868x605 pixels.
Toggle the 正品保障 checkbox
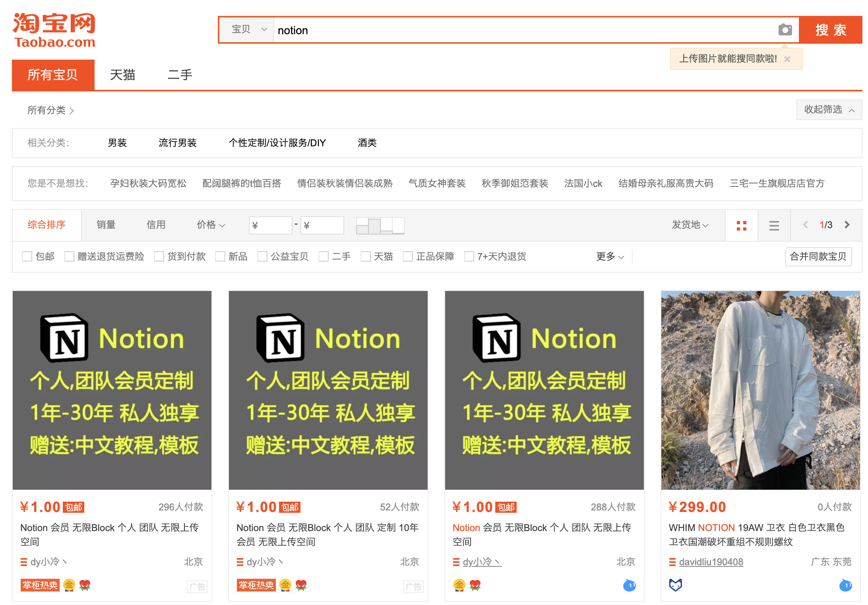coord(408,257)
